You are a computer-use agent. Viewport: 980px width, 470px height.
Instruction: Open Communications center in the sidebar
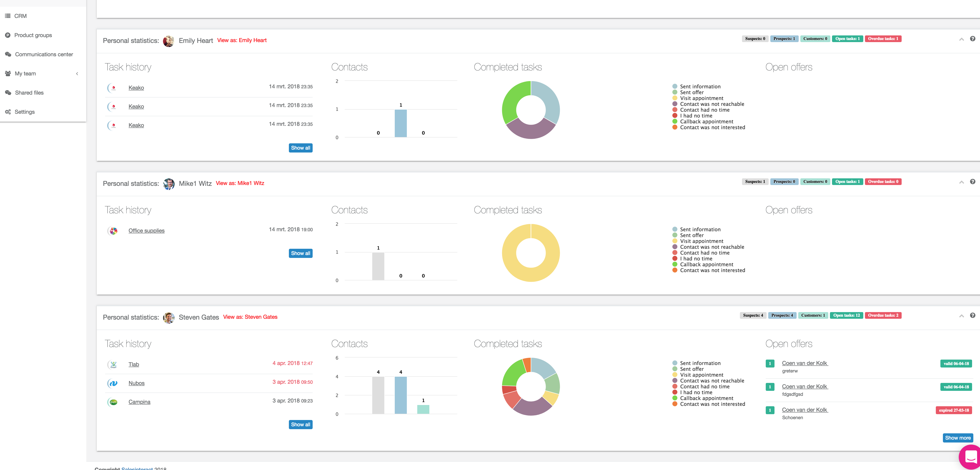[44, 54]
